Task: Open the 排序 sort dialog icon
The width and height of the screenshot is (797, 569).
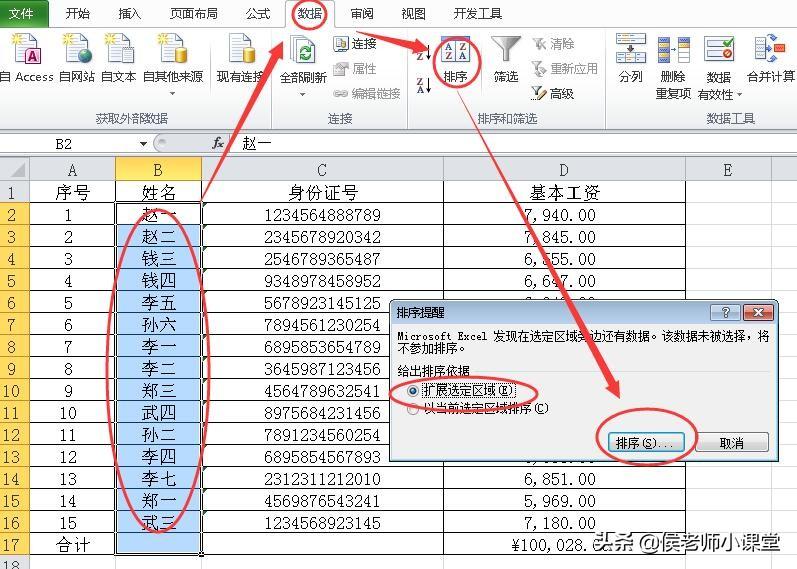Action: click(455, 58)
